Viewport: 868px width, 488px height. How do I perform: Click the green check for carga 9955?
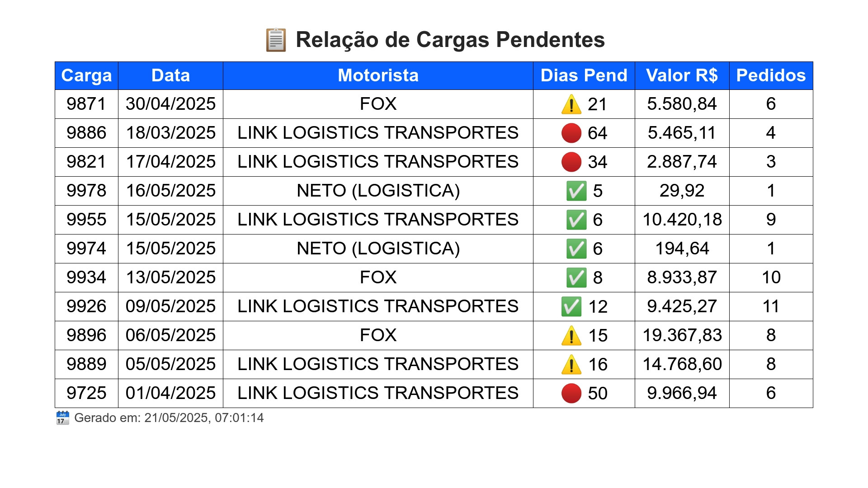[576, 220]
